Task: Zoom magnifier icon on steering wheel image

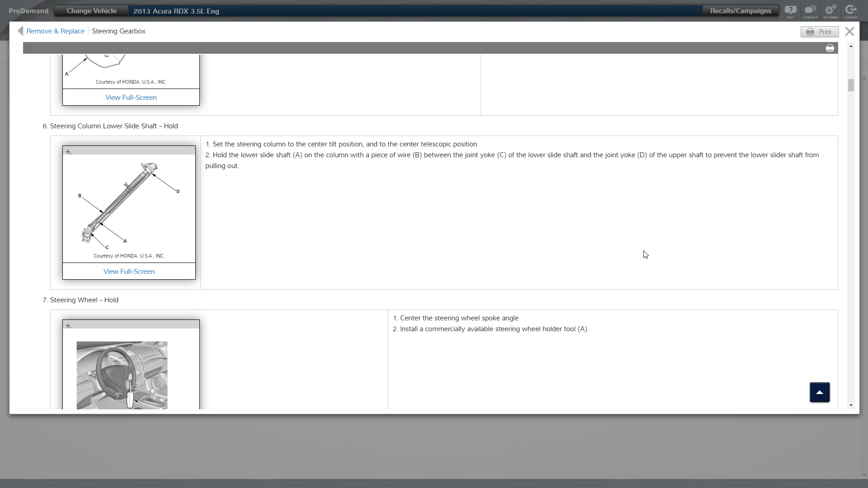Action: [69, 326]
